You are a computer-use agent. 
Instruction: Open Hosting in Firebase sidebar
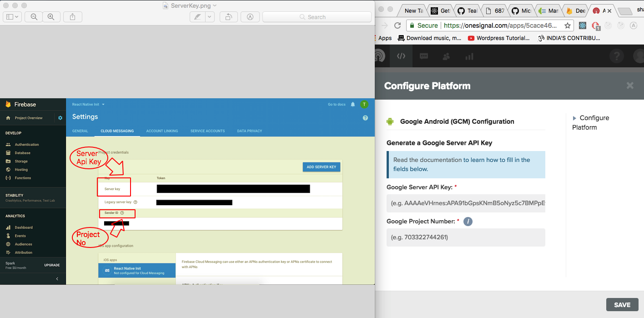(x=21, y=170)
